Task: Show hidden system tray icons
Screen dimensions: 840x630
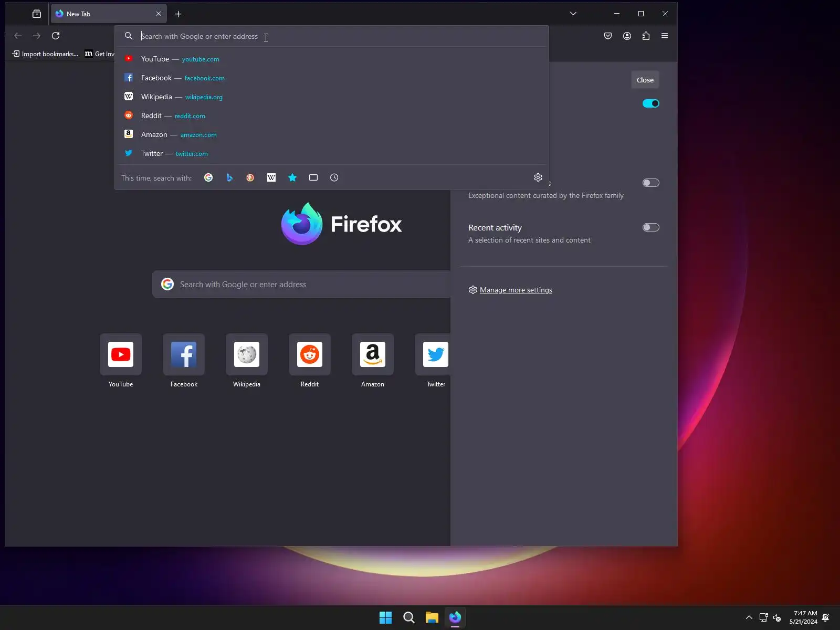Action: pos(749,617)
